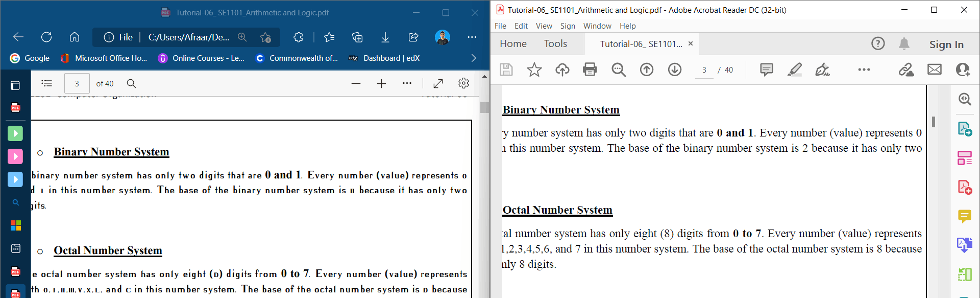Switch to Acrobat Home tab
This screenshot has width=980, height=298.
pos(513,44)
